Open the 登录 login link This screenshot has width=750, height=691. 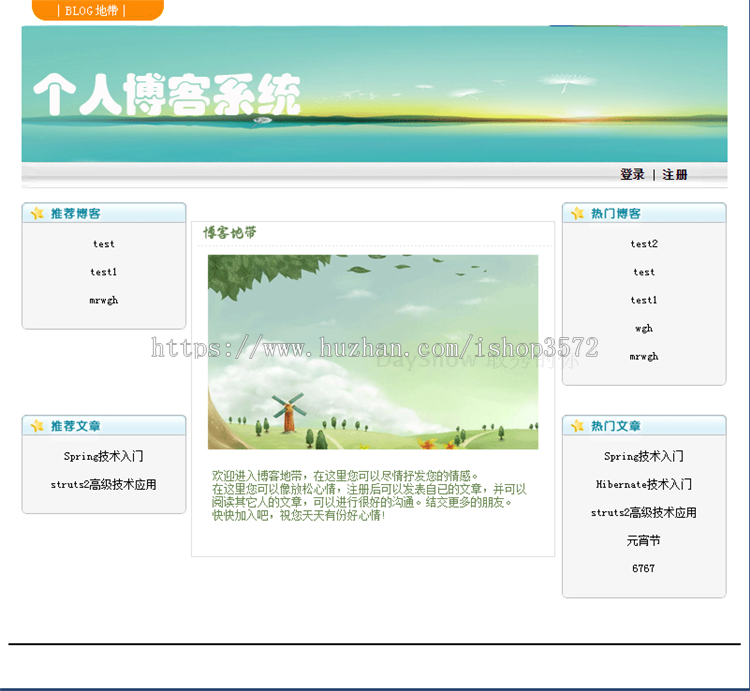pyautogui.click(x=632, y=175)
